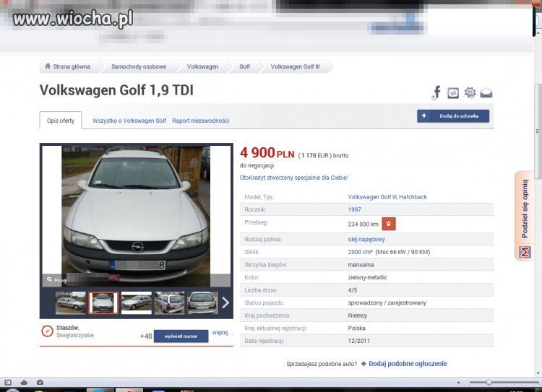Click the 2000 cm³ engine link
Viewport: 542px width, 392px height.
tap(360, 252)
